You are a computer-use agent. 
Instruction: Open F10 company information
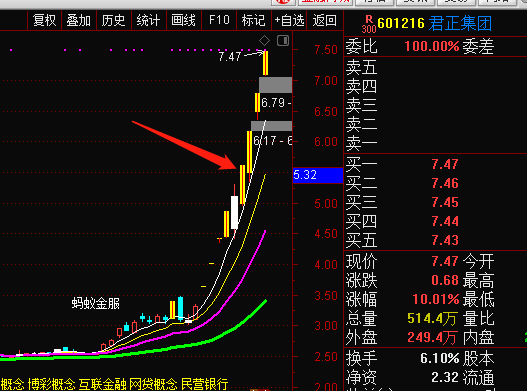pyautogui.click(x=219, y=21)
